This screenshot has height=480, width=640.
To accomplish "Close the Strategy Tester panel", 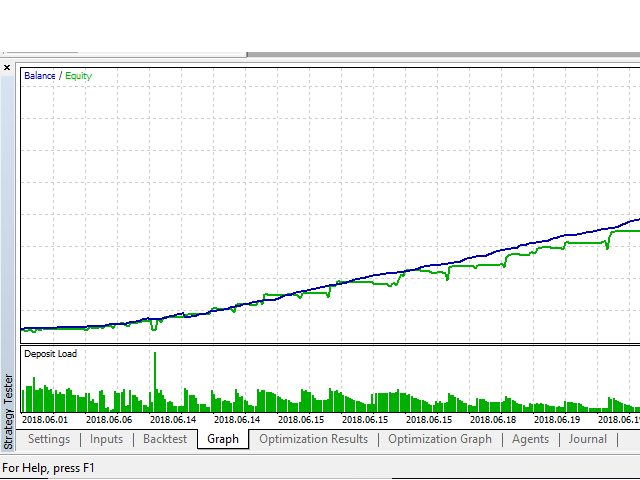I will pyautogui.click(x=8, y=68).
